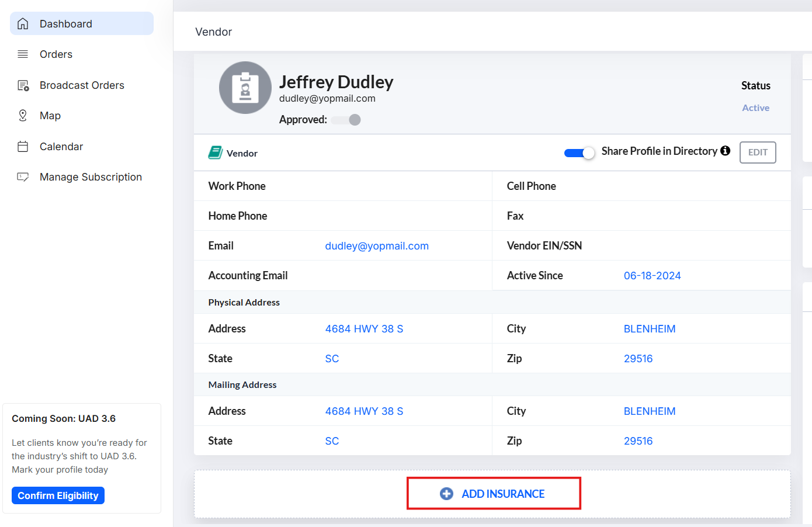Image resolution: width=812 pixels, height=527 pixels.
Task: Click the Physical Address street value
Action: point(364,329)
